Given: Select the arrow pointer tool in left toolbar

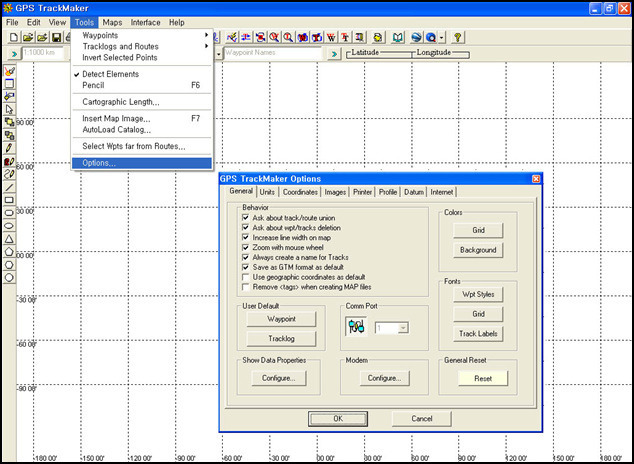Looking at the screenshot, I should click(x=9, y=109).
